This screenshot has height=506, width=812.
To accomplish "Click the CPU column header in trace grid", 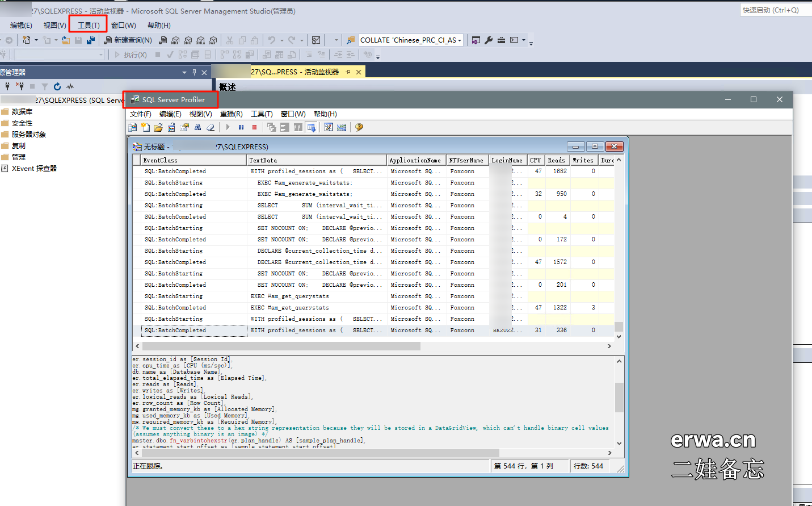I will 536,160.
